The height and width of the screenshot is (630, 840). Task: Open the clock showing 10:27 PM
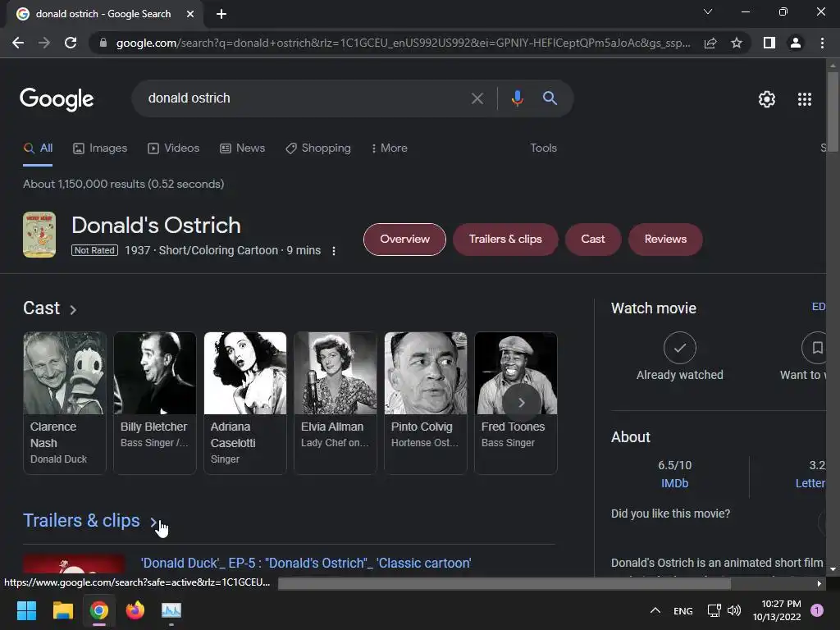tap(777, 610)
